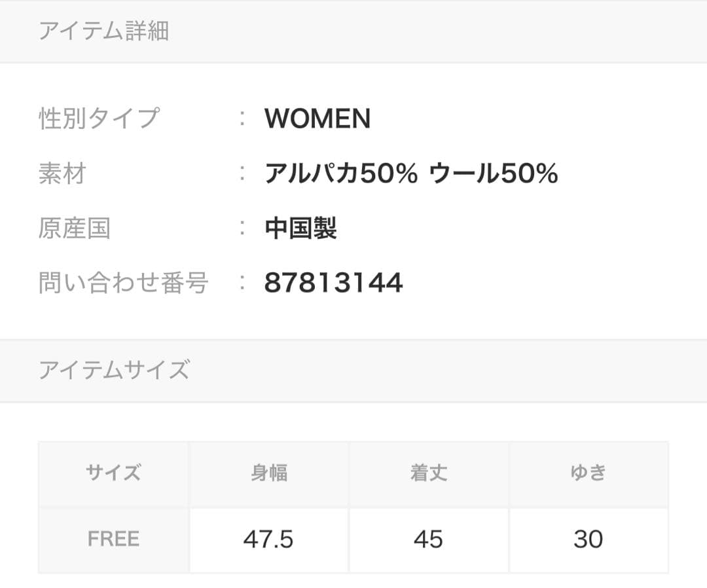Click the 45 length value
The width and height of the screenshot is (707, 588).
428,540
